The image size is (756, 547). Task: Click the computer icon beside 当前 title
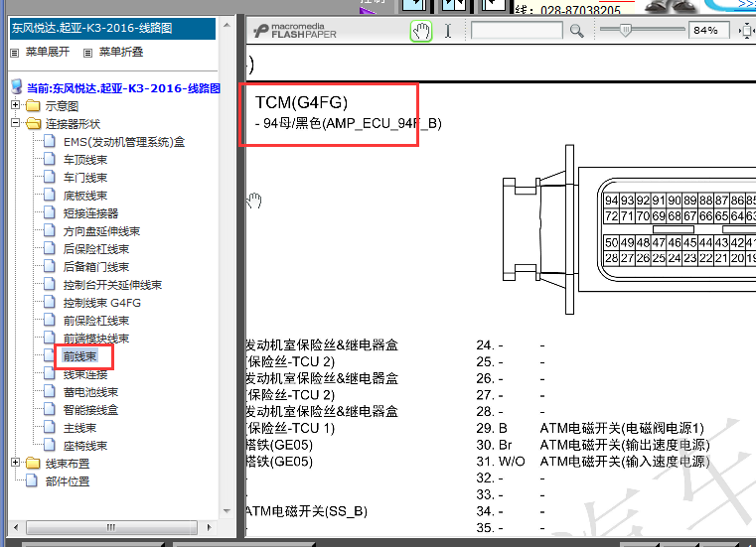point(17,86)
